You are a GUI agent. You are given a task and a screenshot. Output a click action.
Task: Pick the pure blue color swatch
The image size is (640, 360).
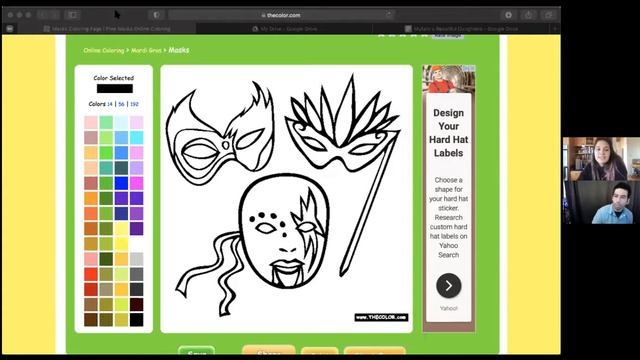pyautogui.click(x=121, y=183)
